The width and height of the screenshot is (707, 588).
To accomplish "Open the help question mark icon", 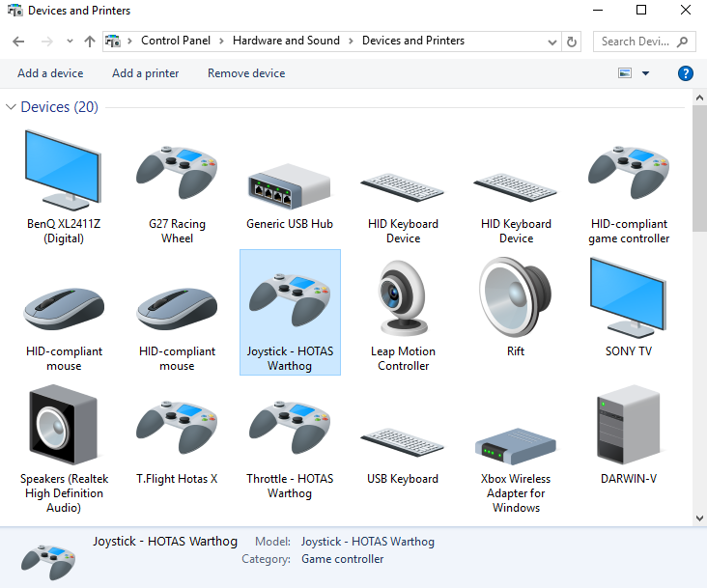I will [686, 73].
